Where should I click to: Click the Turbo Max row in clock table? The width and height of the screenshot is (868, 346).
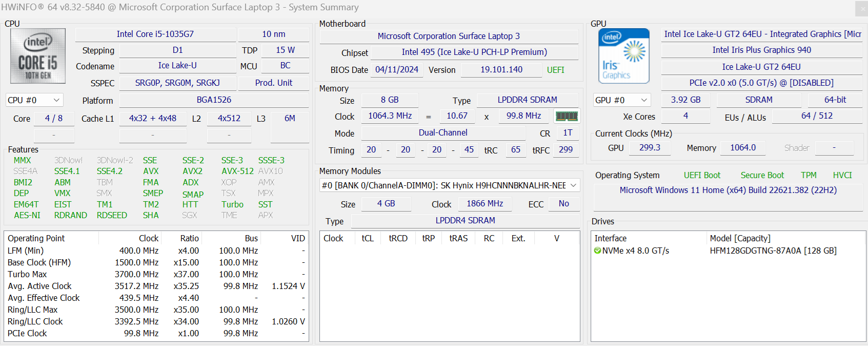point(27,274)
